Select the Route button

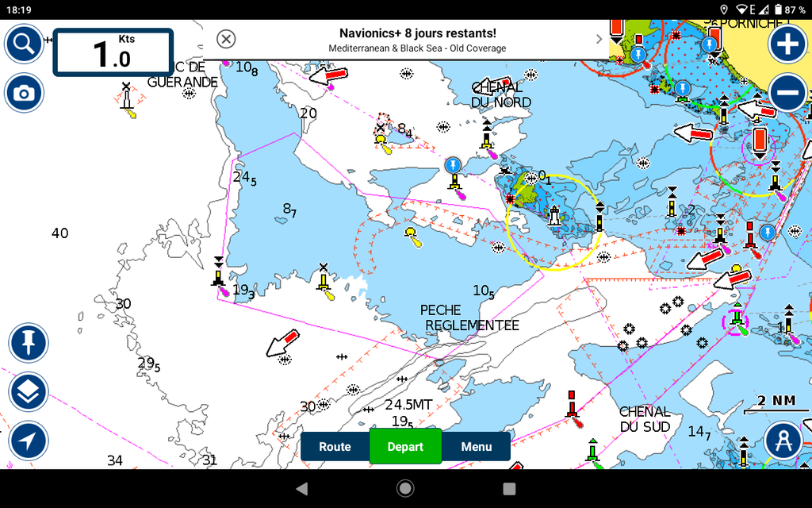coord(335,446)
